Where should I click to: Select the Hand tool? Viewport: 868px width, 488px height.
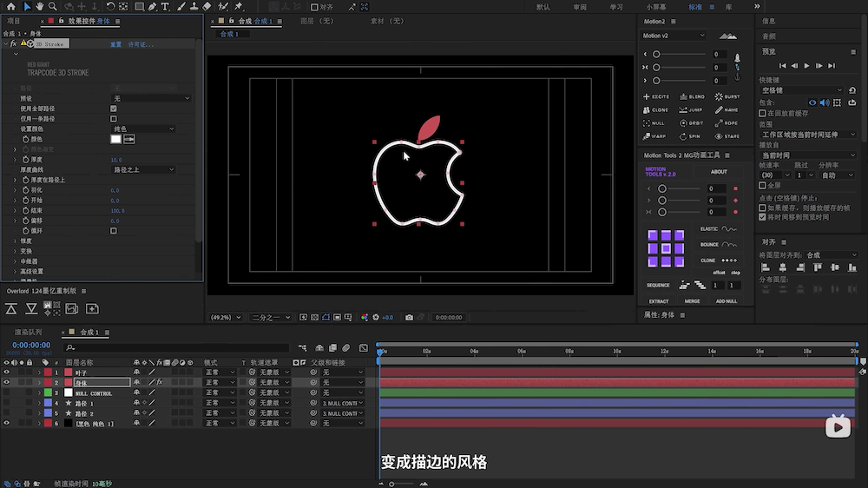pyautogui.click(x=39, y=7)
